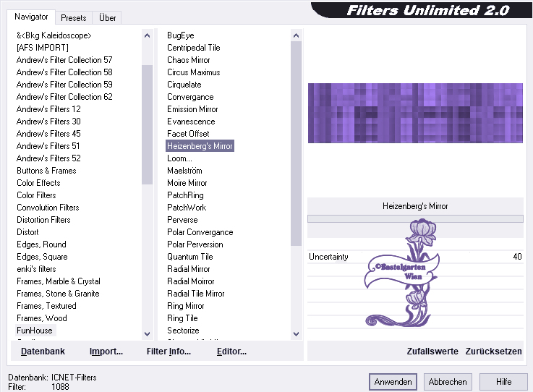Select Frames, Stone & Granite

(x=58, y=294)
